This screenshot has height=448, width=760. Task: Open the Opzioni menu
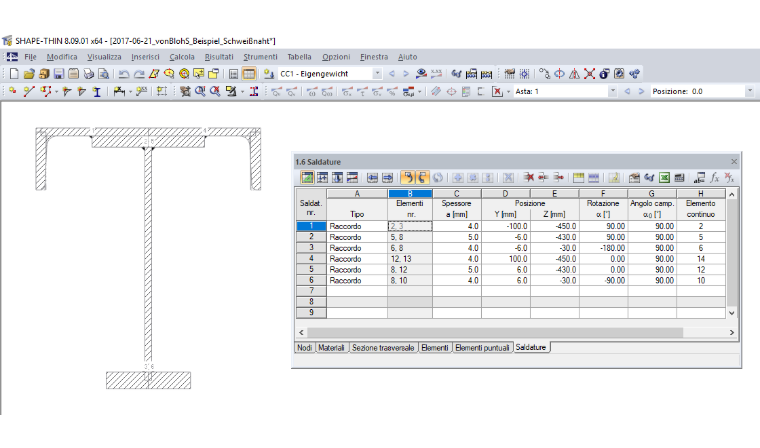pos(336,57)
